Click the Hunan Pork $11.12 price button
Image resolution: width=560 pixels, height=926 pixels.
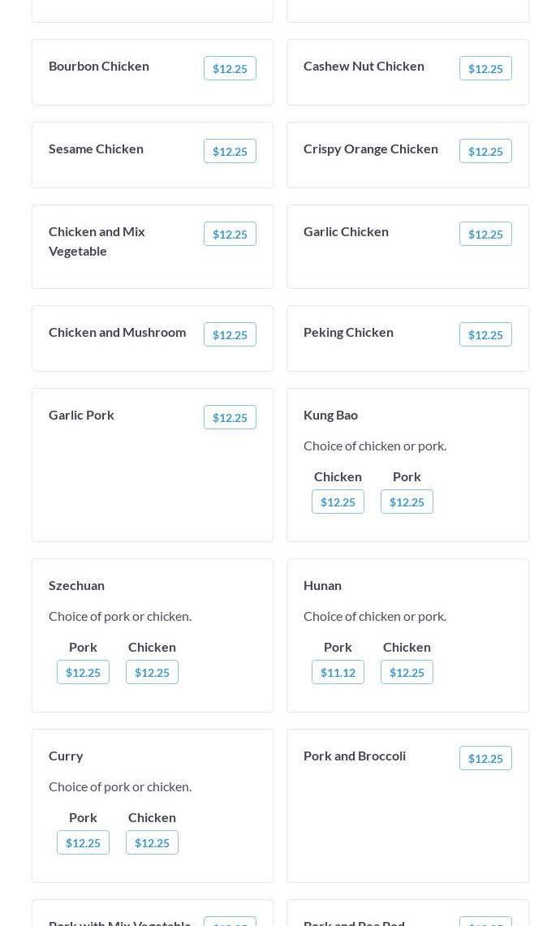tap(338, 673)
